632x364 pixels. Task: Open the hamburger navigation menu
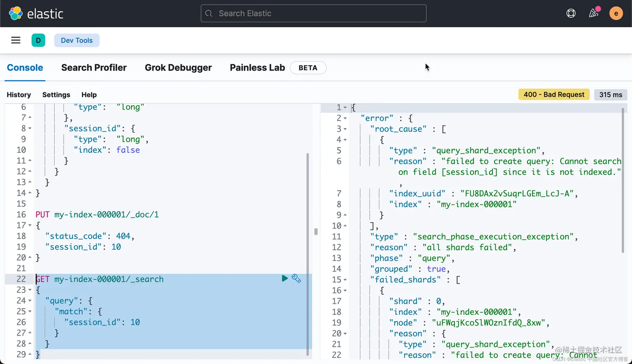[x=16, y=40]
